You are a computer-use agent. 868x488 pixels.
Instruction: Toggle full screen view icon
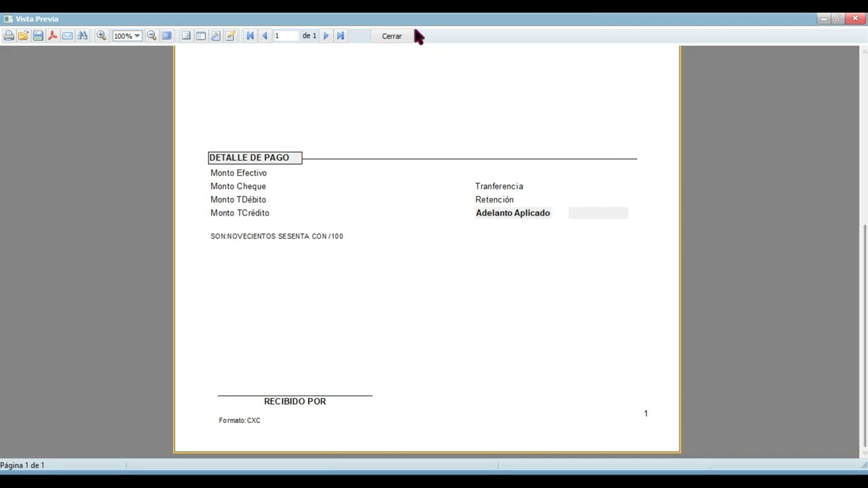coord(167,36)
